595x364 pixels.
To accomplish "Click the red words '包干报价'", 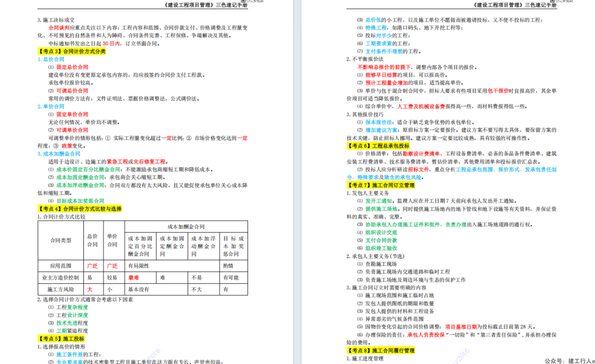I will 498,90.
